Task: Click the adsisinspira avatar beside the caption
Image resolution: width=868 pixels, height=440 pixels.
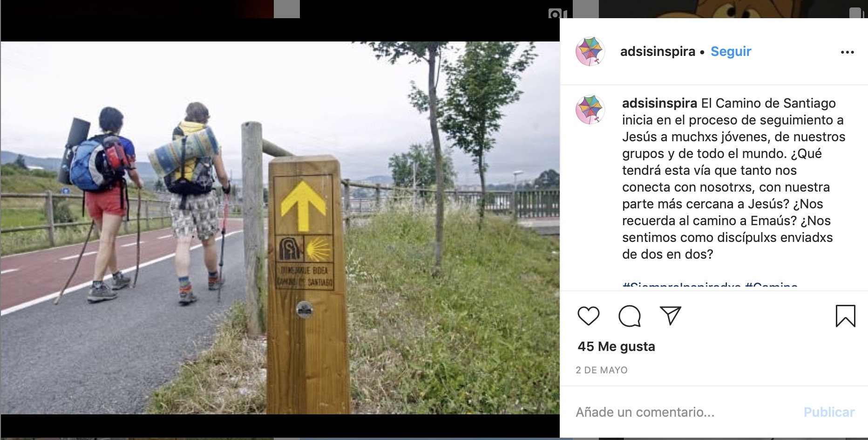Action: pos(590,110)
